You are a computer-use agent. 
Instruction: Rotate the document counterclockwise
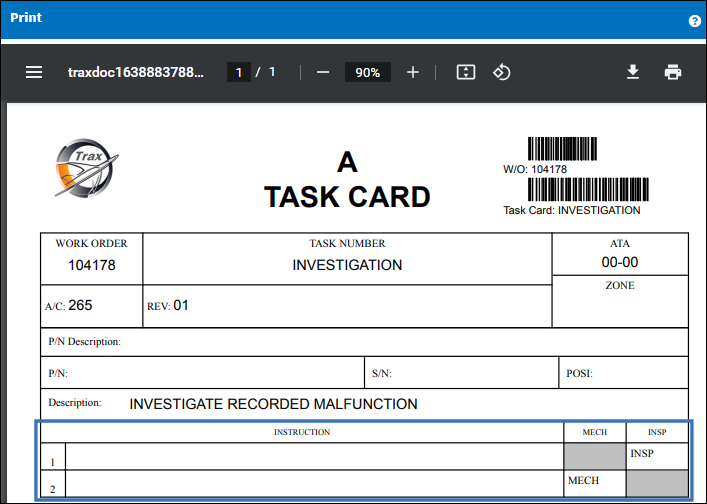click(x=501, y=72)
